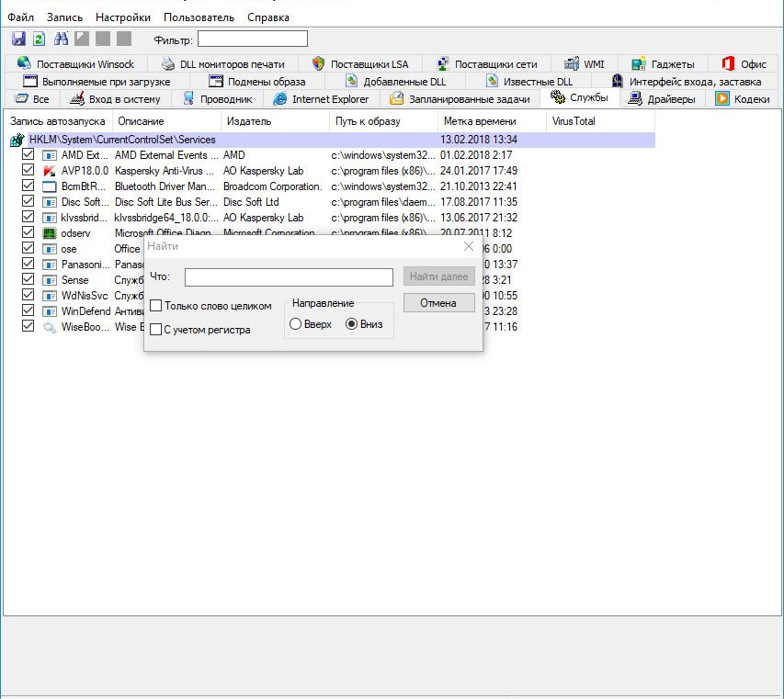Open the Выполняемые при загрузке tab
This screenshot has height=699, width=784.
click(97, 82)
